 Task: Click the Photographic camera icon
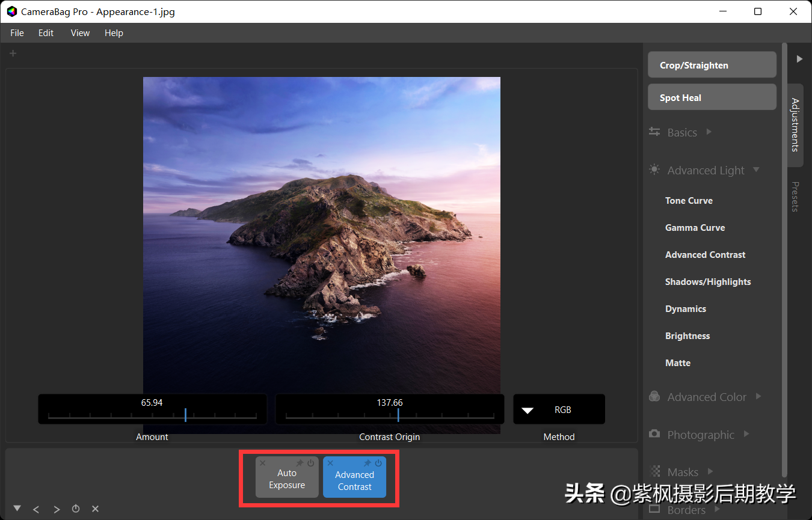coord(654,434)
